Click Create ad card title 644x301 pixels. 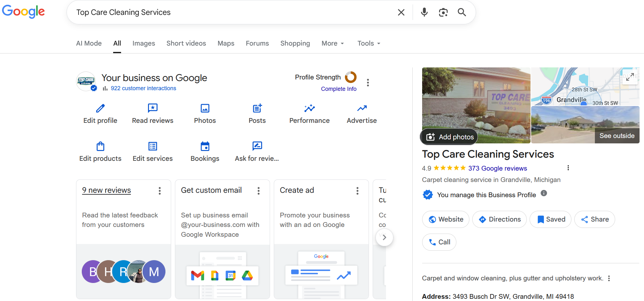point(297,190)
